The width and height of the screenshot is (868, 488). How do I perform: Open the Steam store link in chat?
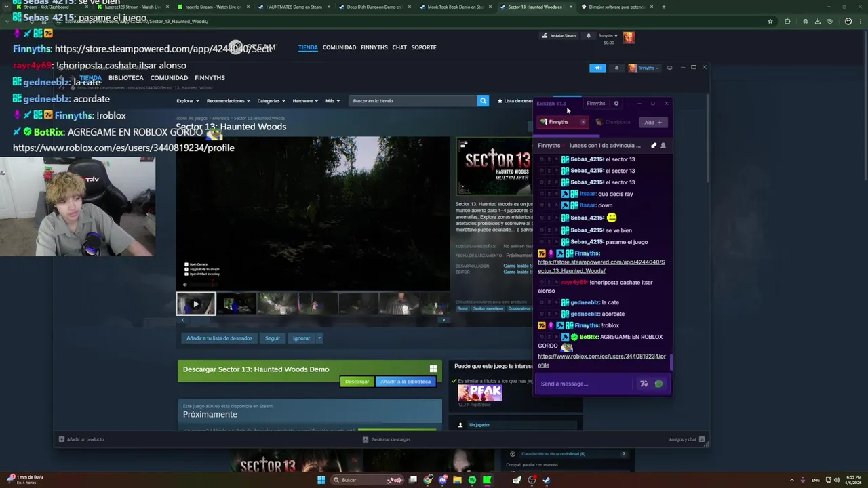[601, 266]
